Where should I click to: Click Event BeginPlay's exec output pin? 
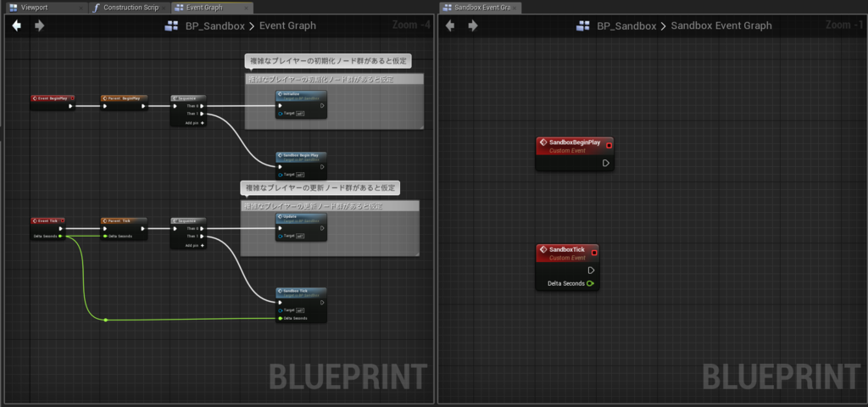pyautogui.click(x=70, y=106)
